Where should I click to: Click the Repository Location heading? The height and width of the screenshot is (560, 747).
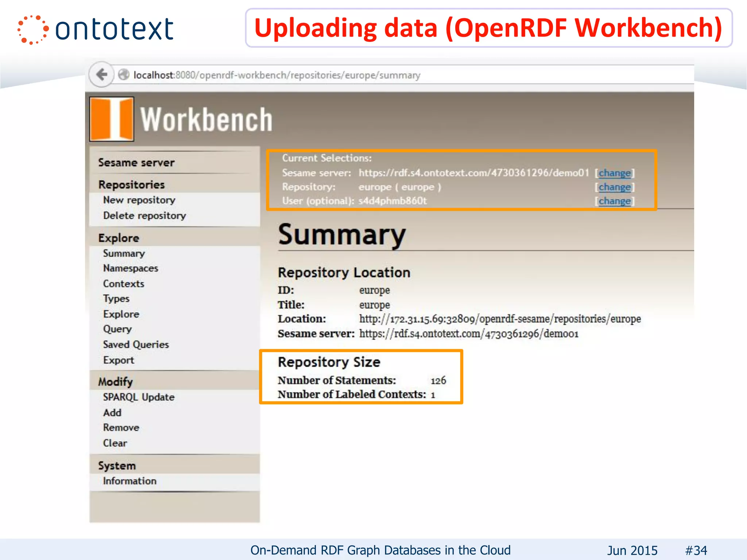[344, 273]
